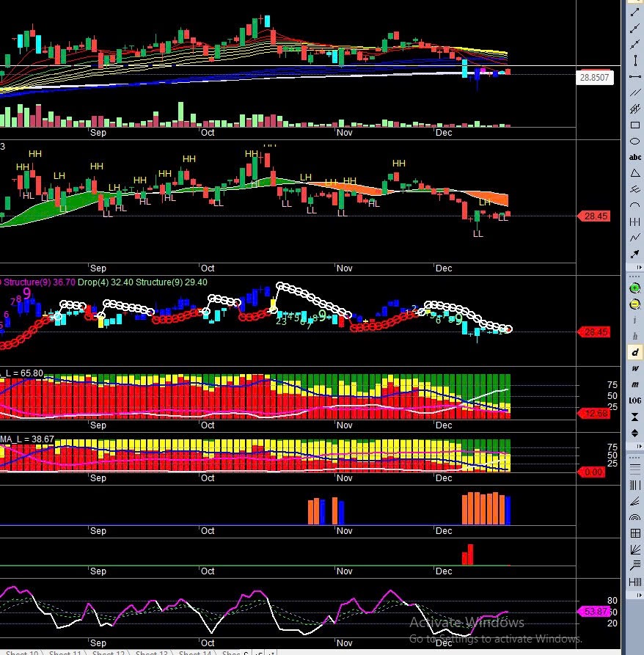Click the 28.8507 price label
The height and width of the screenshot is (655, 644).
pyautogui.click(x=594, y=77)
